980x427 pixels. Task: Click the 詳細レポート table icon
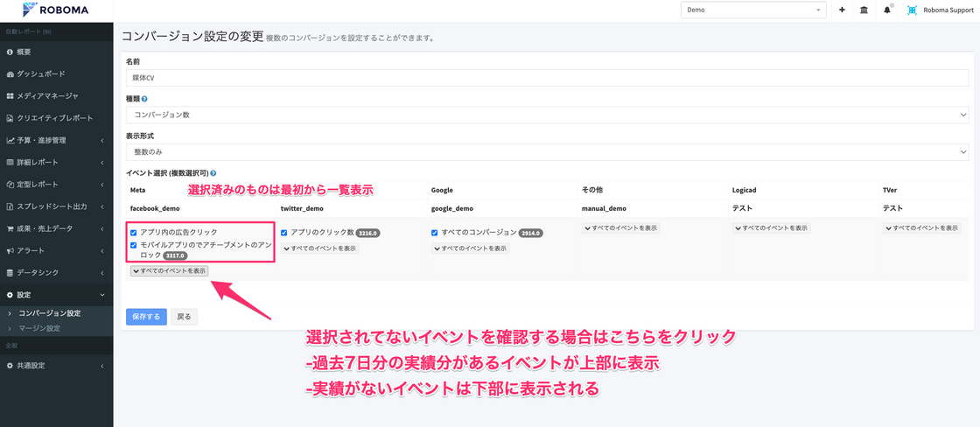coord(10,163)
